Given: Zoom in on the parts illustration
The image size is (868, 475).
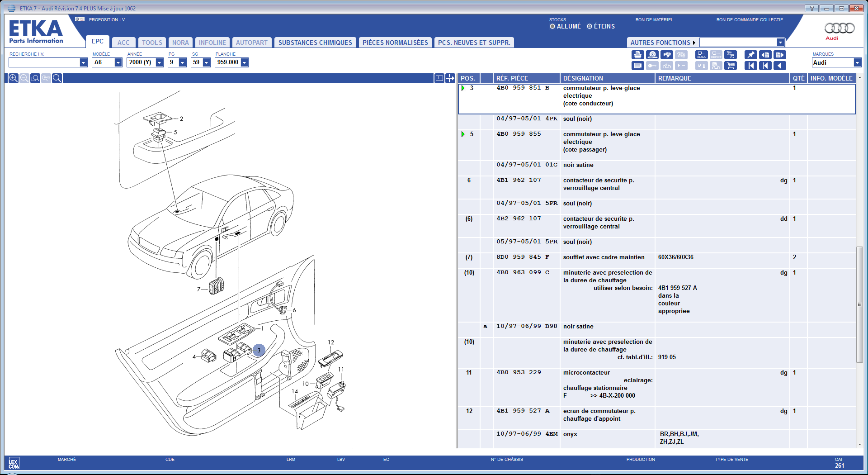Looking at the screenshot, I should pos(14,78).
